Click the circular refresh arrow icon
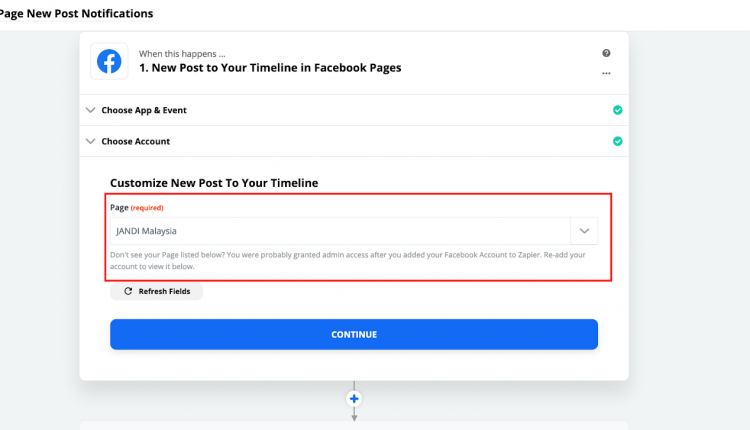 [x=128, y=291]
